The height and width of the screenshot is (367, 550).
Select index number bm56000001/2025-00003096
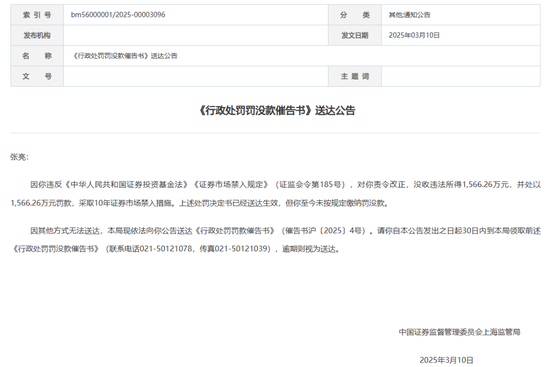pos(118,15)
